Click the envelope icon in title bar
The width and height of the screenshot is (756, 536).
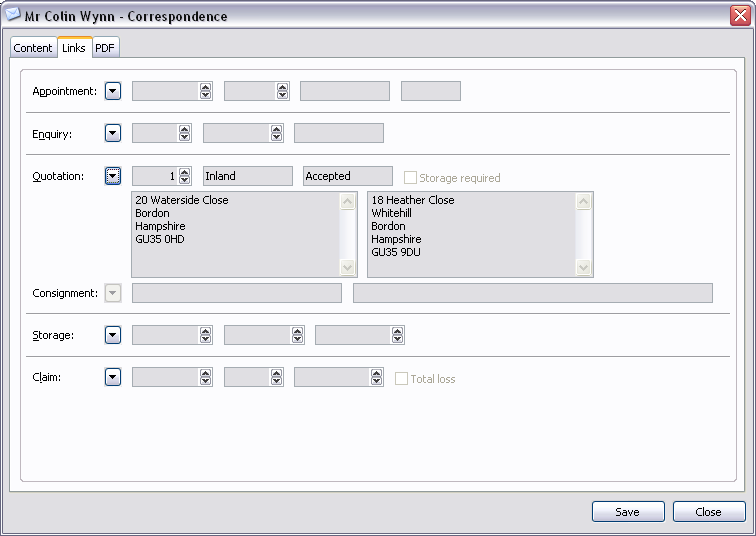click(13, 15)
